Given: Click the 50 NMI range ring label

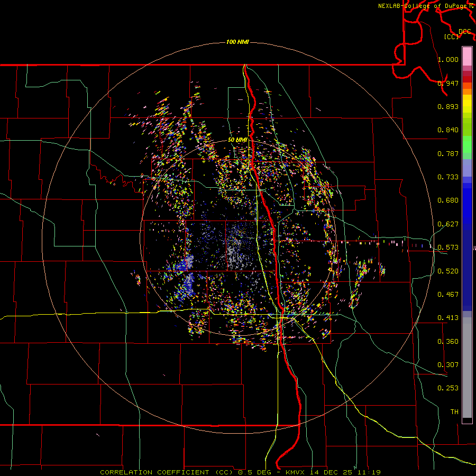Looking at the screenshot, I should [x=237, y=140].
